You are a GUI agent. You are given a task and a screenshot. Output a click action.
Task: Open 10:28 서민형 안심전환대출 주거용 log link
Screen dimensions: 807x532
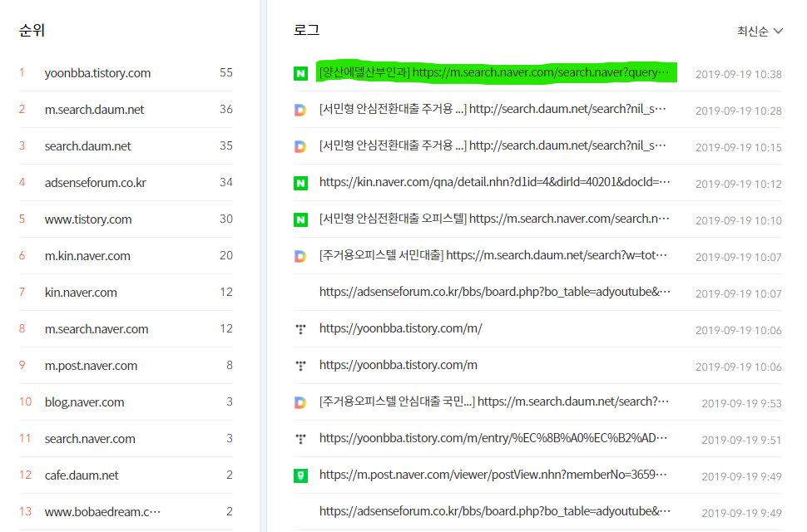pos(493,109)
